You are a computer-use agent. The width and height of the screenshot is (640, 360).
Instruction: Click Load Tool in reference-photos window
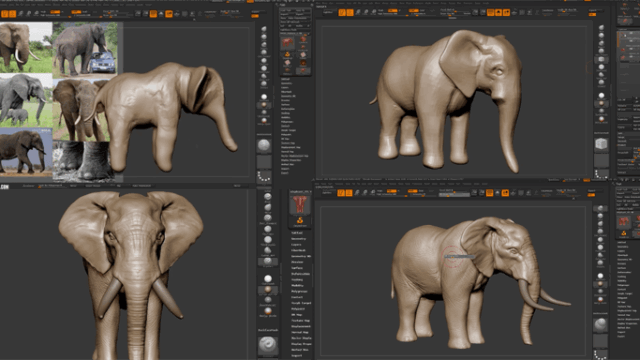[x=286, y=10]
